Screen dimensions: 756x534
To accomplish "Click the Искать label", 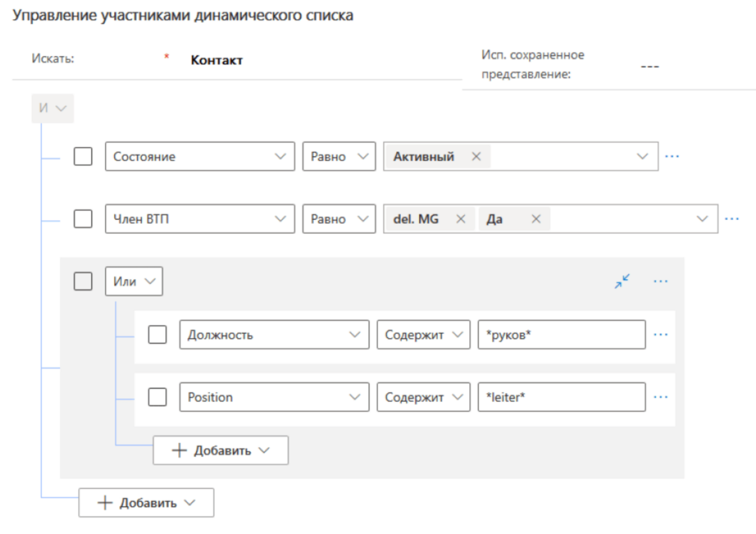I will coord(53,59).
